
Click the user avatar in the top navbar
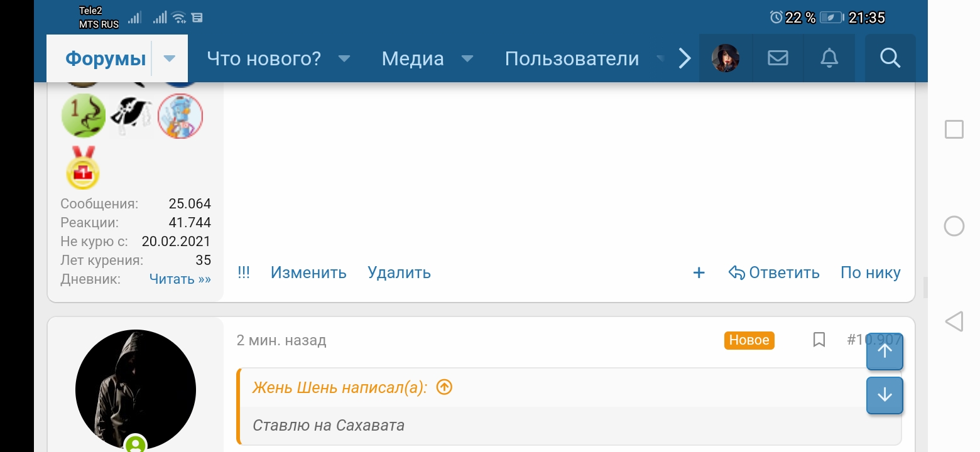[726, 58]
